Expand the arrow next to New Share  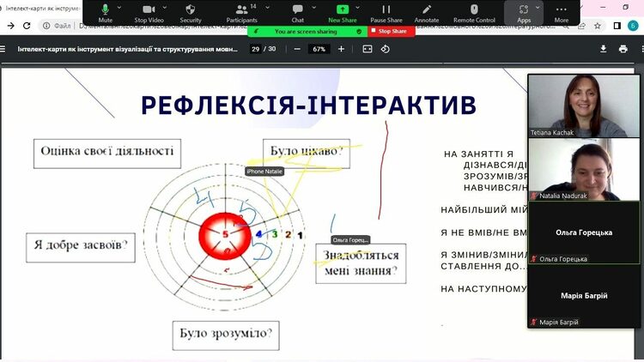click(x=359, y=7)
